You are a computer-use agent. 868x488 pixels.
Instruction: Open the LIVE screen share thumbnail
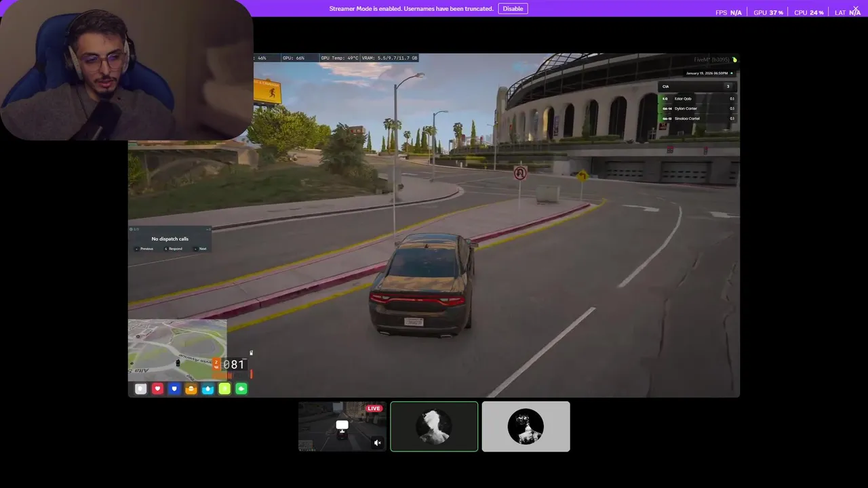click(342, 426)
